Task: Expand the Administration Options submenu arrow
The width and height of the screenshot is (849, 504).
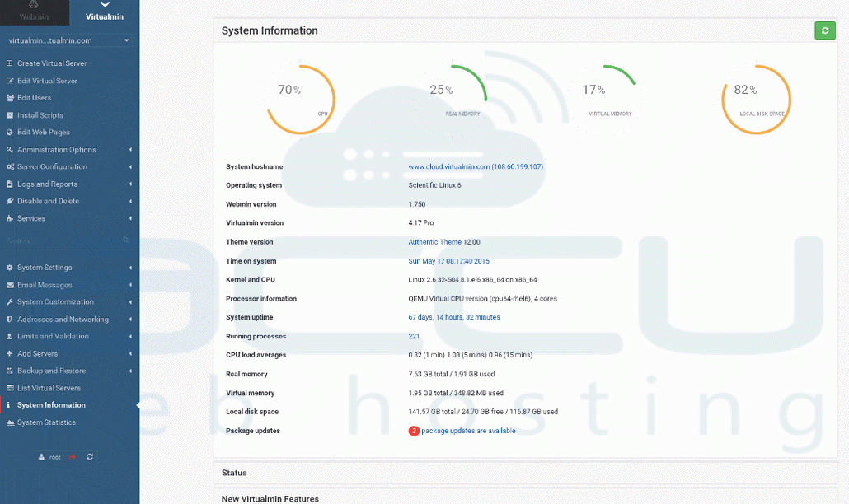Action: (130, 150)
